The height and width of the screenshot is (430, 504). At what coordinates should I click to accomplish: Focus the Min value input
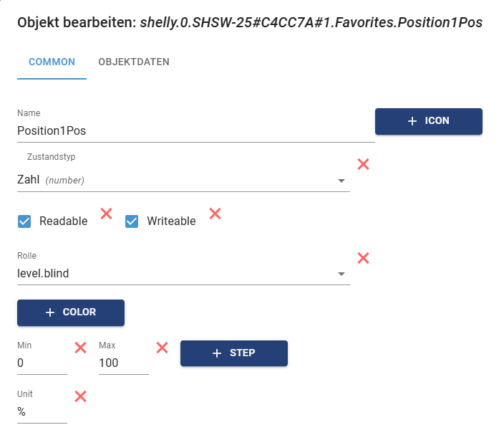tap(42, 363)
